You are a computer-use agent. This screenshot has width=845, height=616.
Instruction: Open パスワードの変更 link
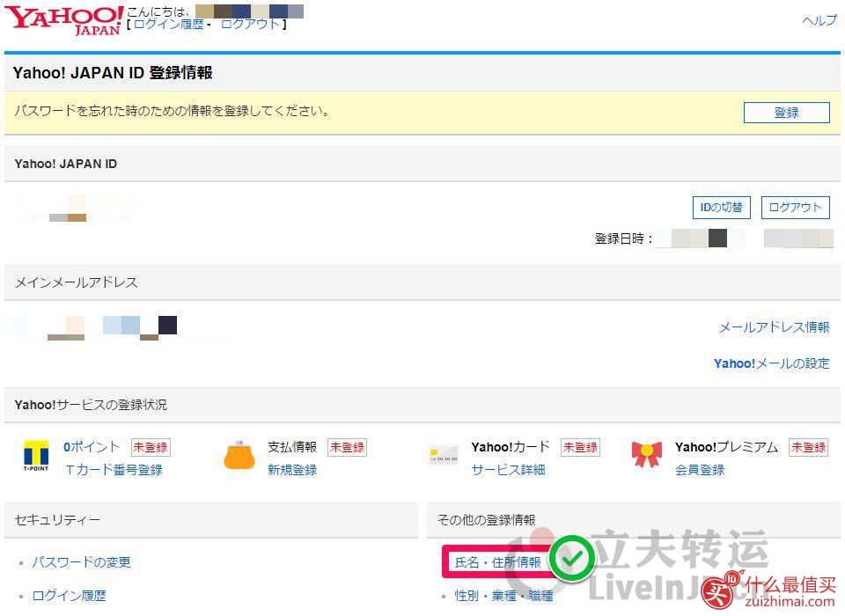(x=81, y=562)
